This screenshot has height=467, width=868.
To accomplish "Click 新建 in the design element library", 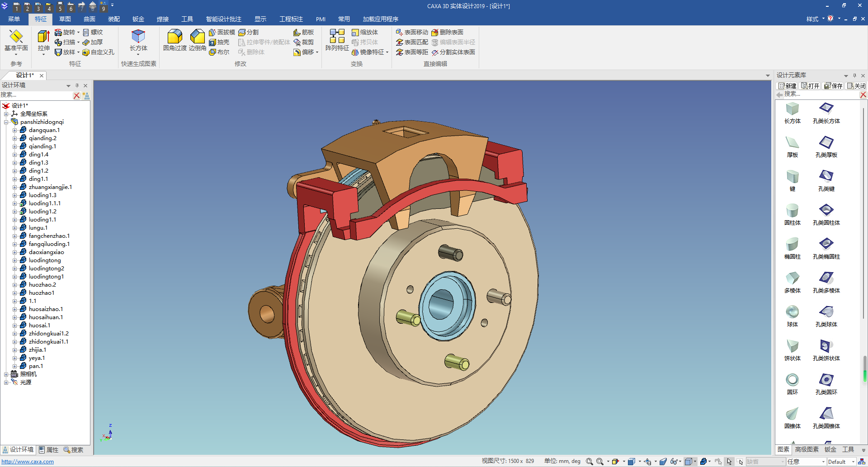I will (x=788, y=86).
